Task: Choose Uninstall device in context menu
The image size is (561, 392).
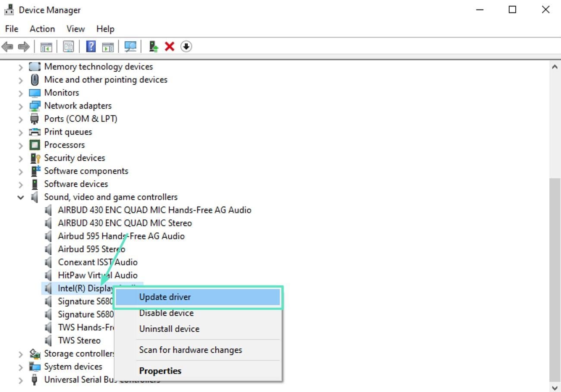Action: pos(198,329)
